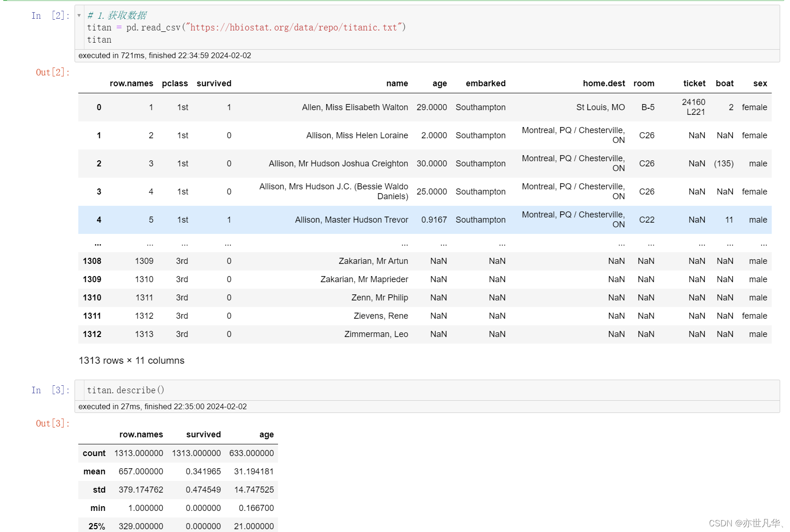790x532 pixels.
Task: Click the age value 29.0000
Action: coord(432,107)
